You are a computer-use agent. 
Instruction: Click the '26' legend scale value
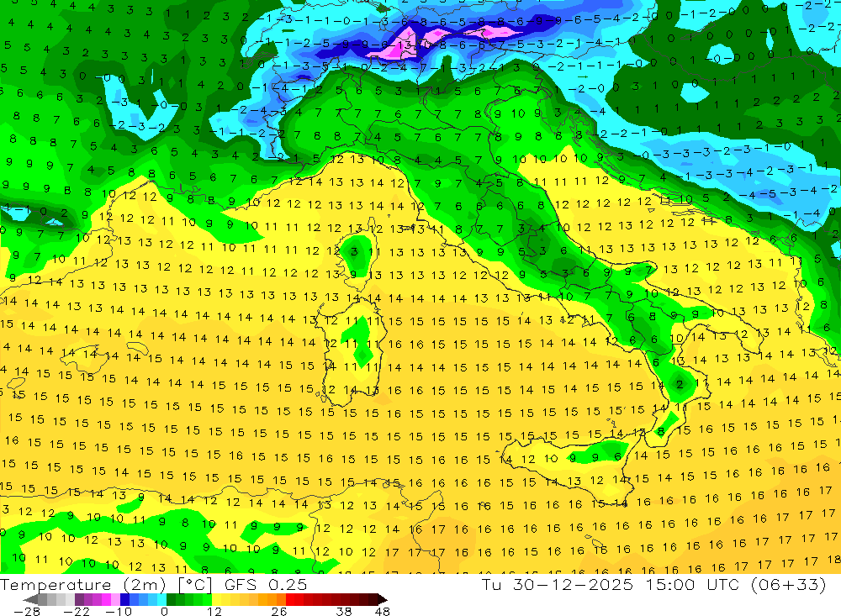tap(279, 611)
